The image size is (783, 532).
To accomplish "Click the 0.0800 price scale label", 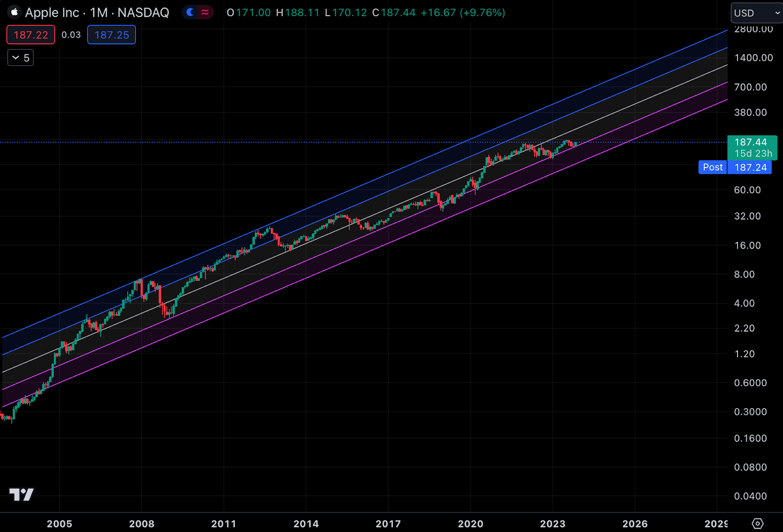I will click(750, 467).
